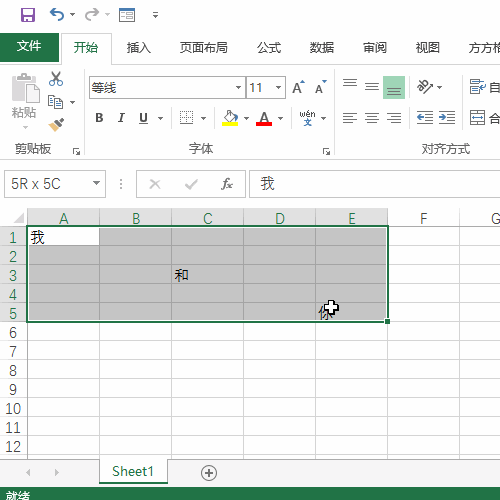Align text left

[350, 118]
